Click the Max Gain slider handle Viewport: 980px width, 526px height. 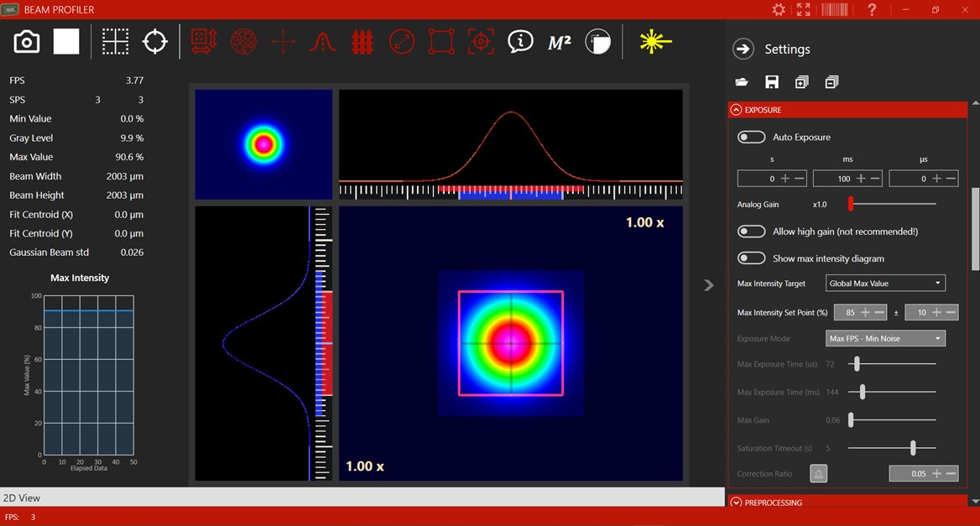tap(851, 419)
